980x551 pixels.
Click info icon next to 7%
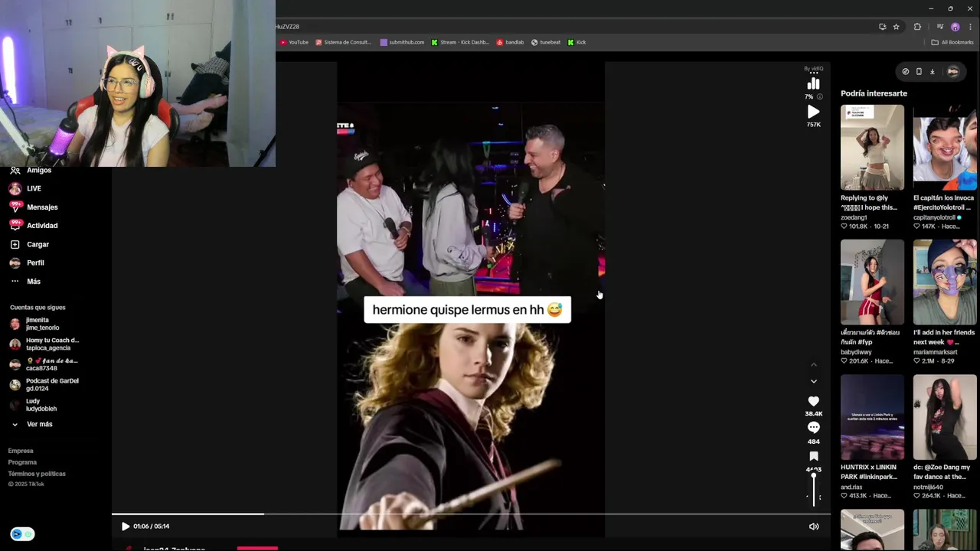(x=820, y=97)
